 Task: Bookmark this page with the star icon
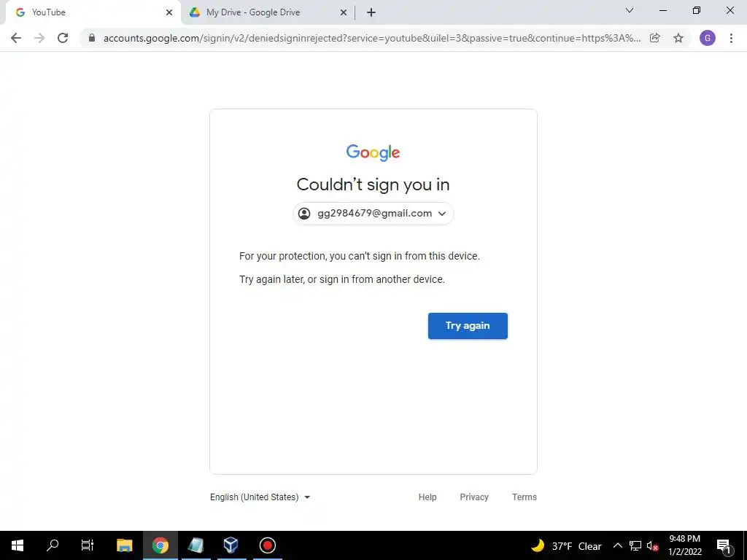(x=678, y=38)
